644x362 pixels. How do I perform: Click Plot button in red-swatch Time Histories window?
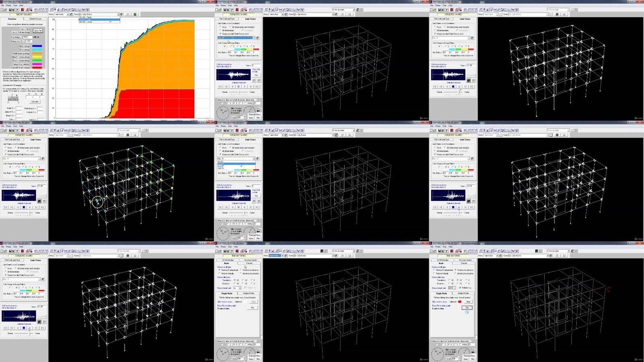467,308
